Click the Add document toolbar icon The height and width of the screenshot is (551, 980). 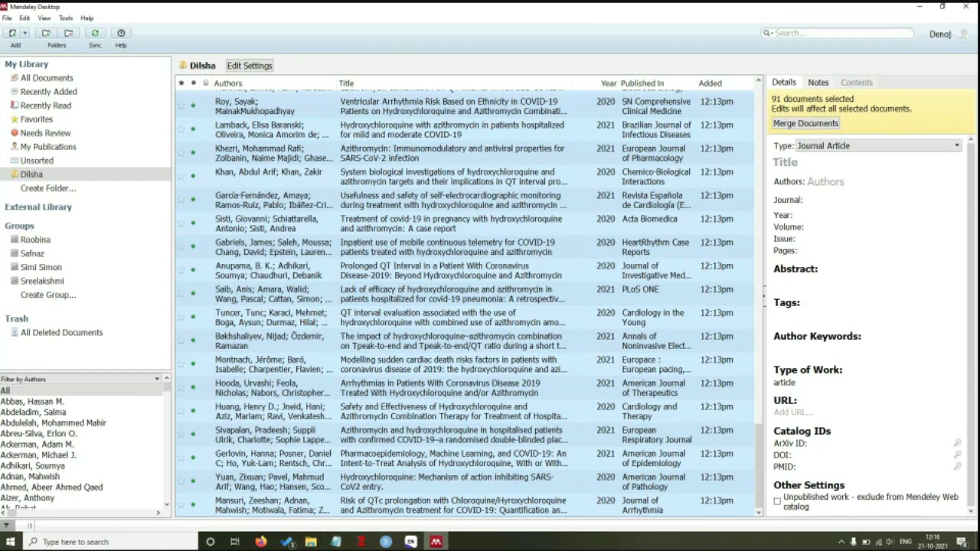(x=12, y=33)
